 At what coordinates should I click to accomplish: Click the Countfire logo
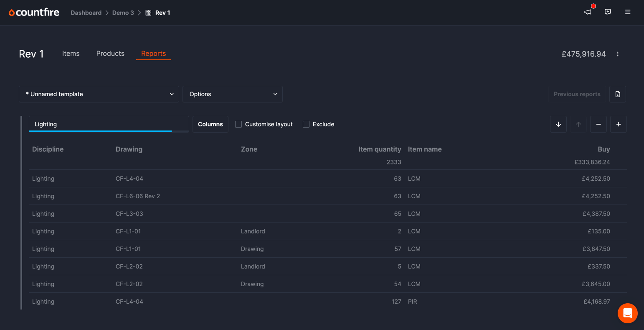[x=34, y=13]
